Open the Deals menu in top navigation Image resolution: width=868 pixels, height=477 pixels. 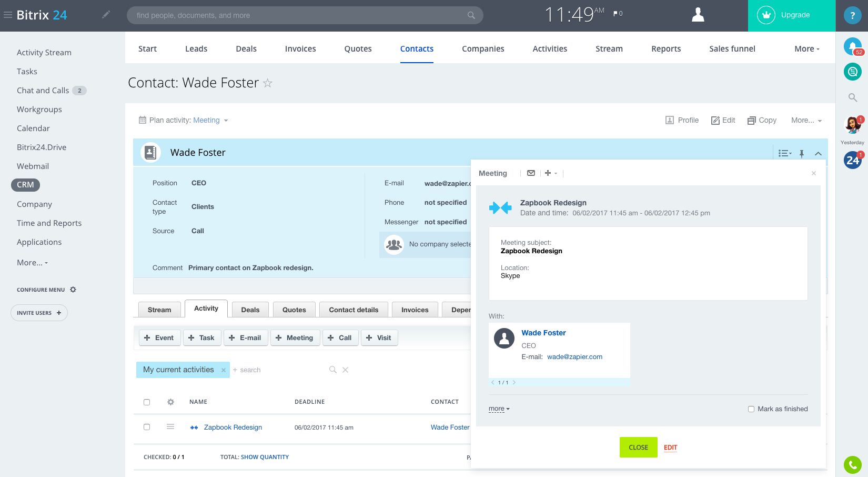point(246,49)
